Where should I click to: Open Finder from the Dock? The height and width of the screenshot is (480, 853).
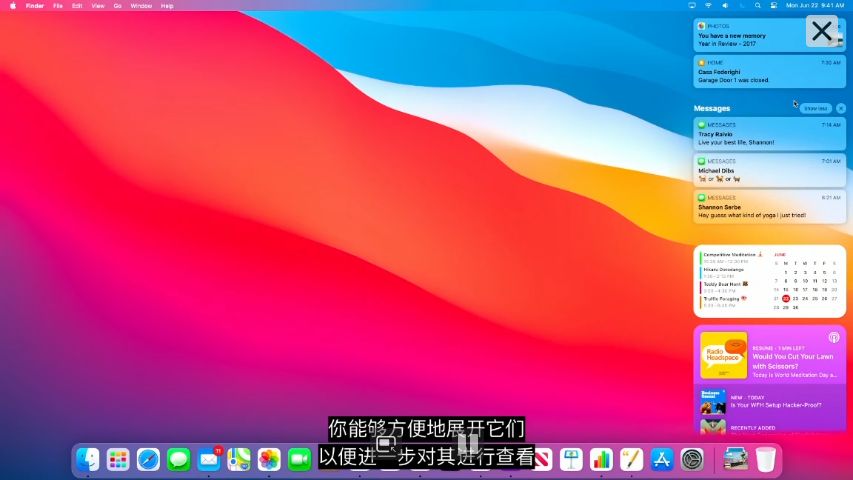pos(88,459)
